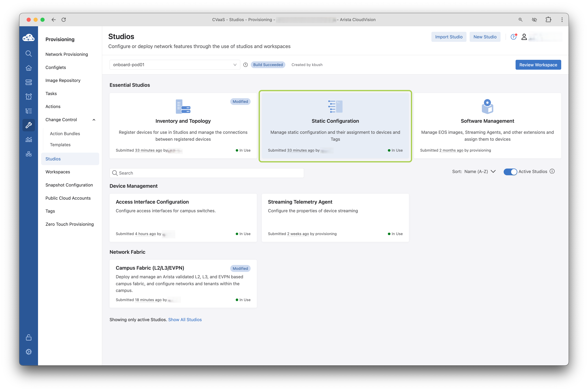This screenshot has height=391, width=588.
Task: Open the topology icon in sidebar
Action: point(29,154)
